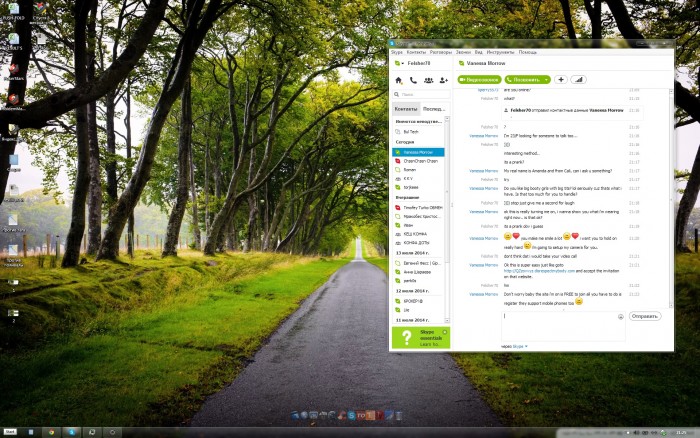Viewport: 700px width, 438px height.
Task: Click the Chrome icon in the taskbar
Action: 51,432
